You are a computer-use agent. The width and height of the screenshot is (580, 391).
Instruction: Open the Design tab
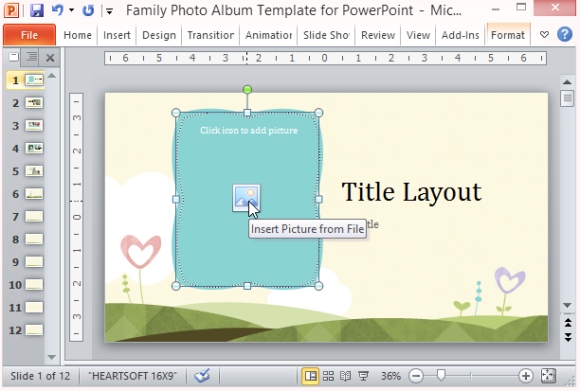pyautogui.click(x=159, y=35)
